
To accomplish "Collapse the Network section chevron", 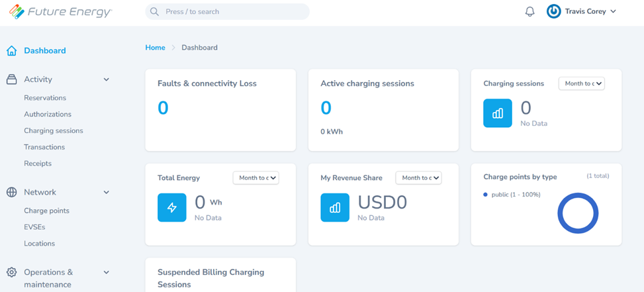I will 107,192.
